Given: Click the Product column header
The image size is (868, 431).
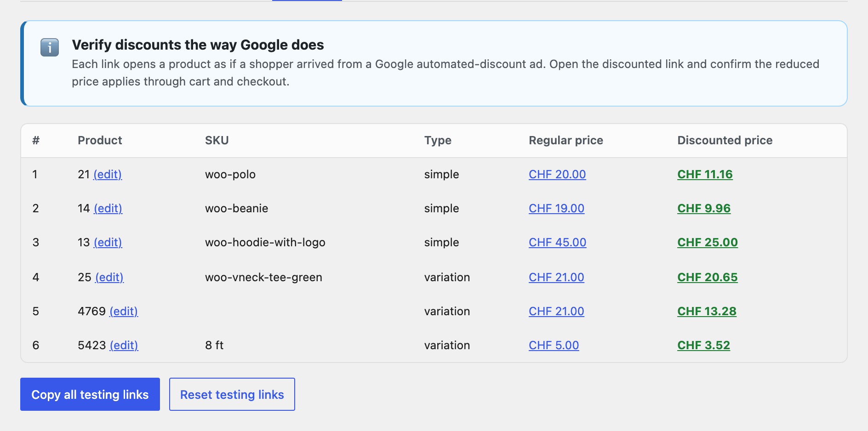Looking at the screenshot, I should point(100,141).
